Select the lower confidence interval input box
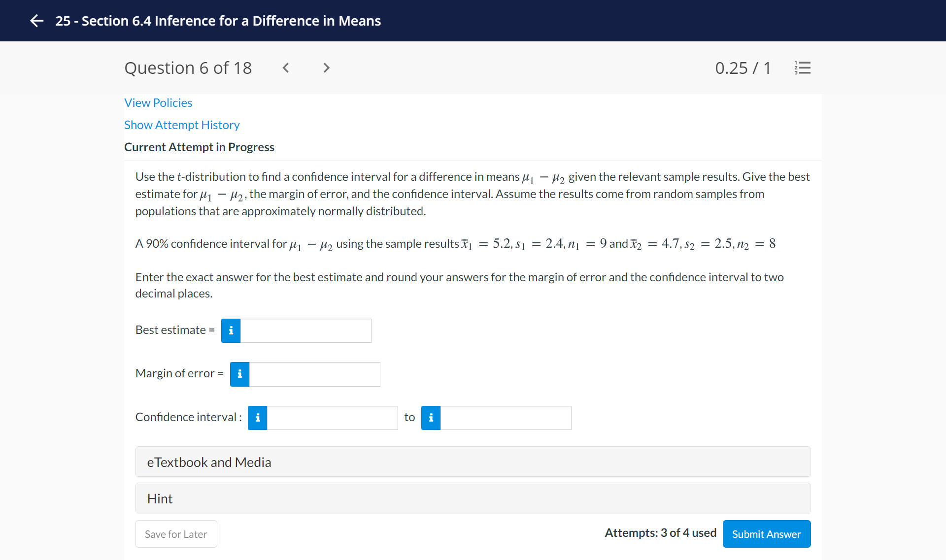 332,418
